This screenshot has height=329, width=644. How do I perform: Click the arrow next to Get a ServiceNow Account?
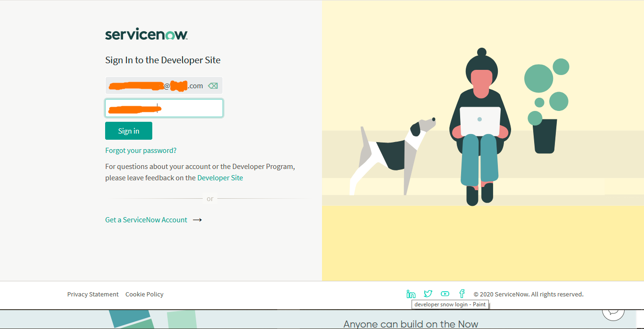(198, 220)
